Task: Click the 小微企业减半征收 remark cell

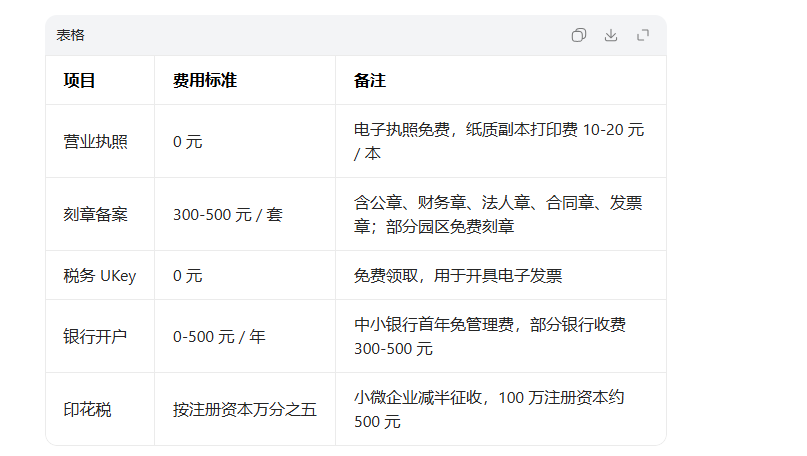Action: (x=489, y=410)
